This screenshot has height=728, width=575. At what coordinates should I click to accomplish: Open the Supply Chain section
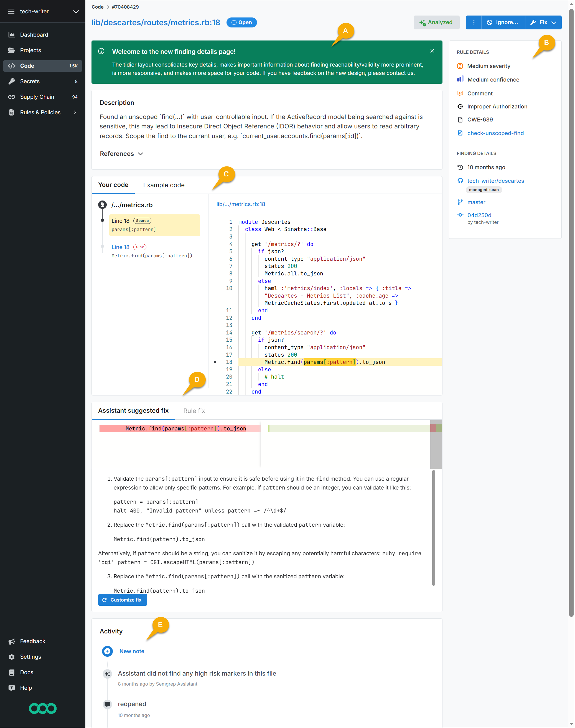[x=37, y=97]
